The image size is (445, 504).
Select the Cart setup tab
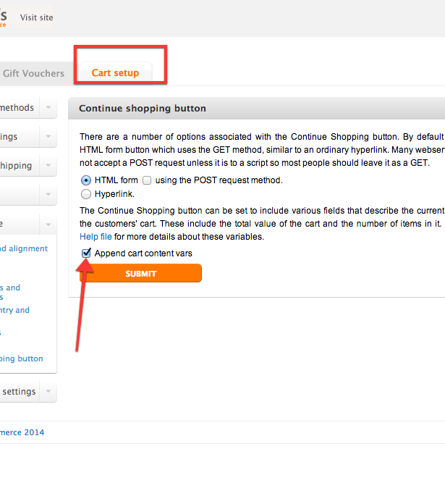click(x=116, y=73)
